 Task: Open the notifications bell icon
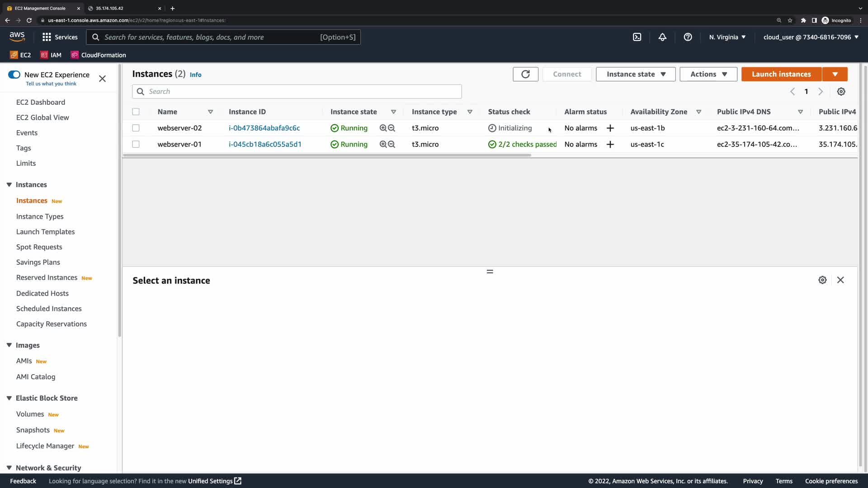pos(662,37)
